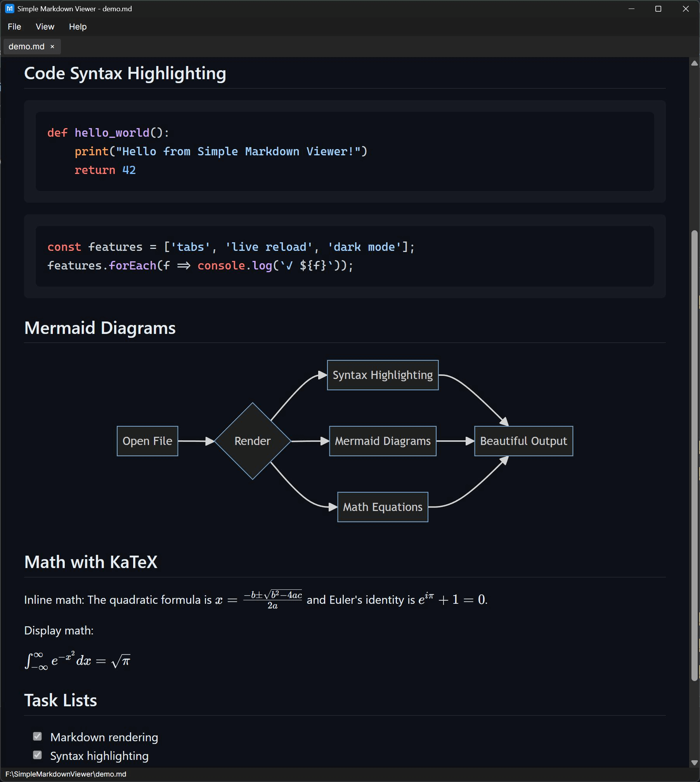Click the Syntax highlighting task label
Screen dimensions: 700x782
(99, 756)
